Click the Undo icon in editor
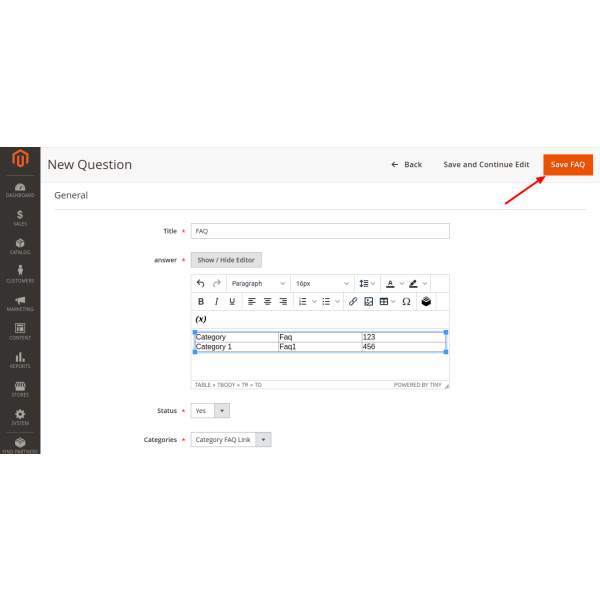Image resolution: width=600 pixels, height=600 pixels. point(201,284)
